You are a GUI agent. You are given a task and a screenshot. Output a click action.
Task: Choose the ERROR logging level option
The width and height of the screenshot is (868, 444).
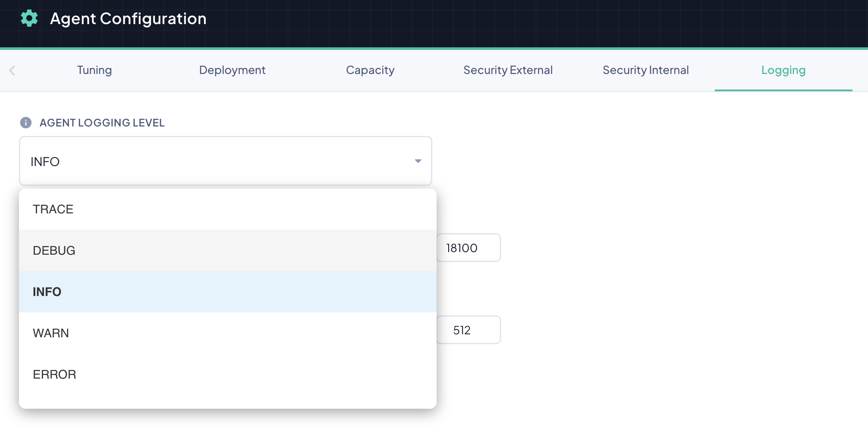tap(228, 374)
